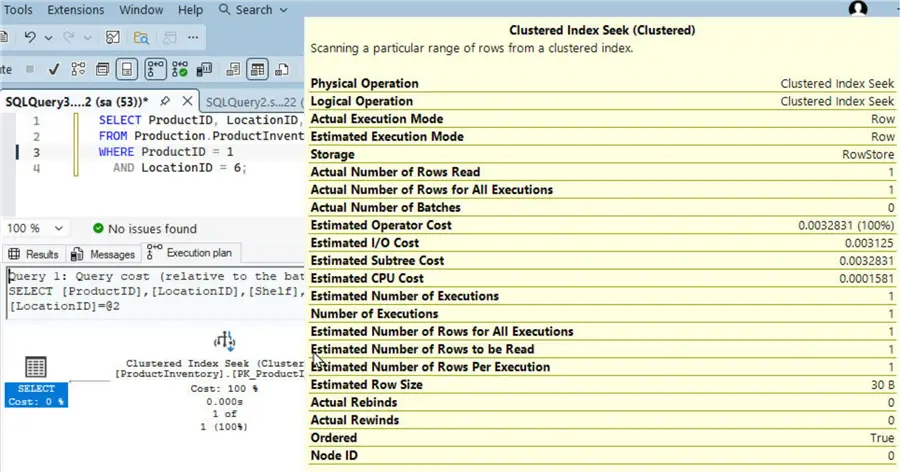Image resolution: width=900 pixels, height=472 pixels.
Task: Open the Extensions menu
Action: [x=76, y=10]
